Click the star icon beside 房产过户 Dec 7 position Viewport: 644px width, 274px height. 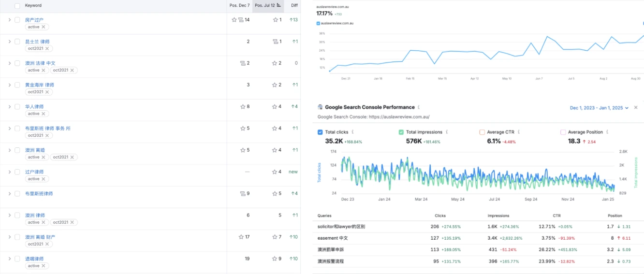tap(234, 20)
